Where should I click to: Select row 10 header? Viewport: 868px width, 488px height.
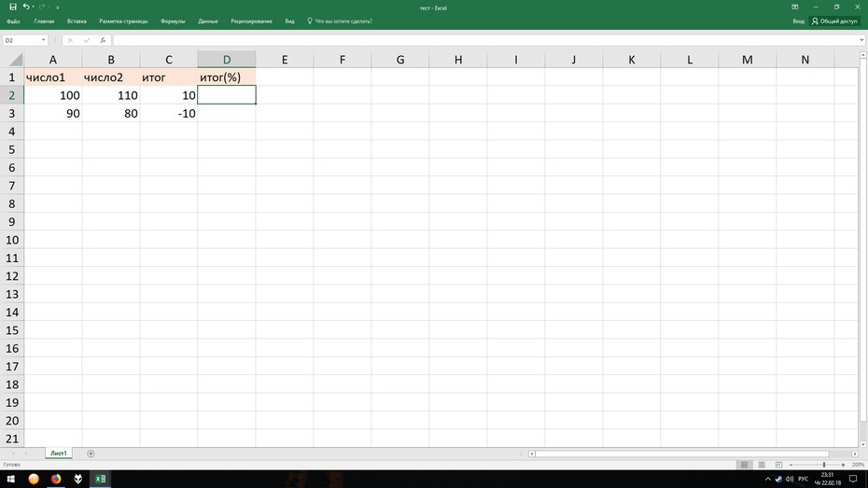(x=11, y=240)
